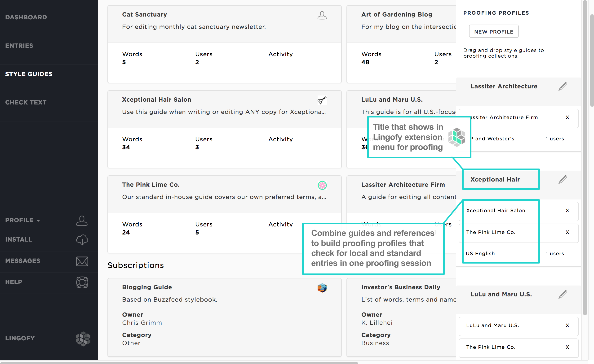Remove The Pink Lime Co. from Xceptional Hair
Image resolution: width=594 pixels, height=364 pixels.
pyautogui.click(x=567, y=232)
